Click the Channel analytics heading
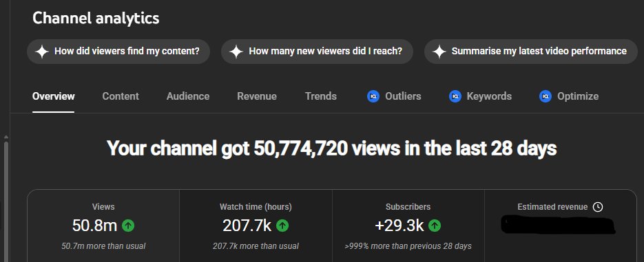This screenshot has width=644, height=262. pos(96,18)
